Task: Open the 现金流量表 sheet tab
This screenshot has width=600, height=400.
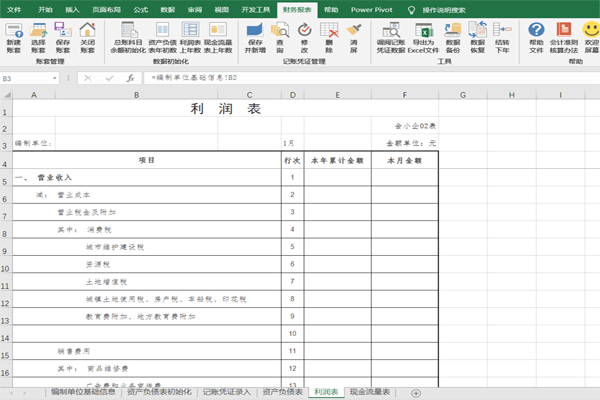Action: pyautogui.click(x=370, y=392)
